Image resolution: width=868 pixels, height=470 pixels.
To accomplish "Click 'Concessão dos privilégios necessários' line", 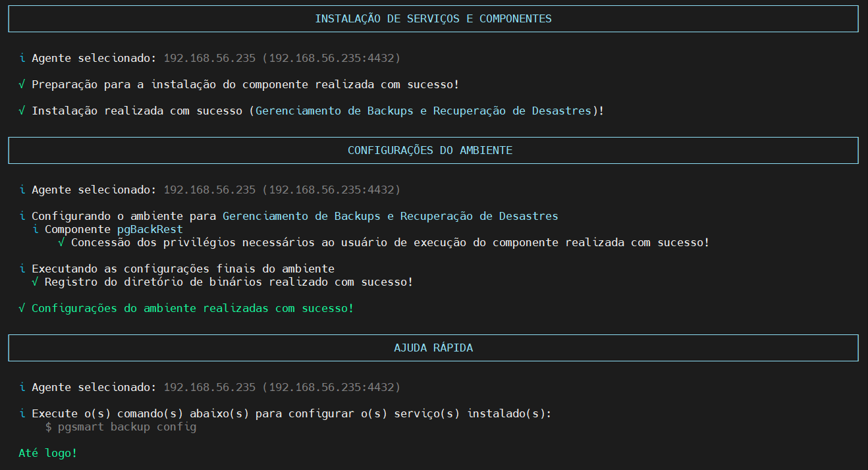I will 384,242.
